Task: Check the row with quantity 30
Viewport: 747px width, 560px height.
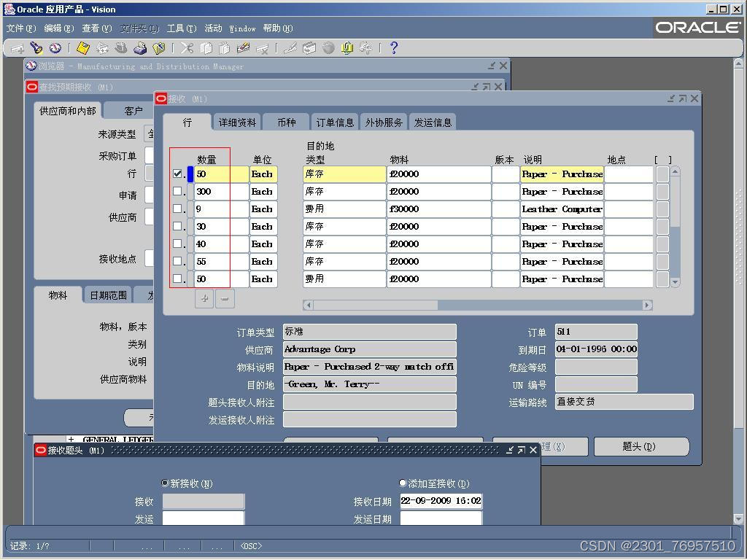Action: click(178, 226)
